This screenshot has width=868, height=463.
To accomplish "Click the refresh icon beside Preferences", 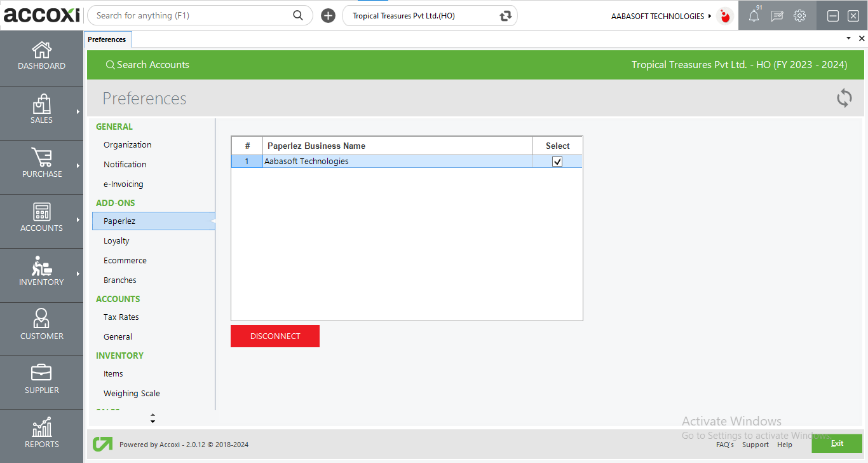I will (844, 98).
